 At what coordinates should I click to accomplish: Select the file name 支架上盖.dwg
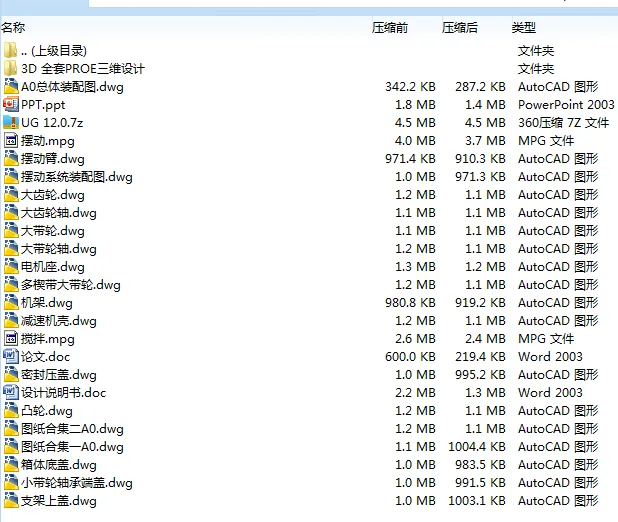[59, 501]
